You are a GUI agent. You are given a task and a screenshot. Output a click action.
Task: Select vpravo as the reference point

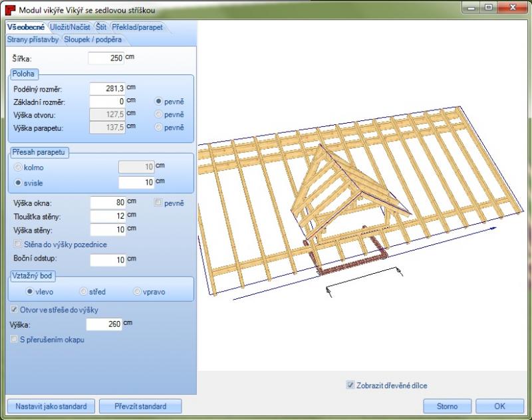click(x=138, y=291)
